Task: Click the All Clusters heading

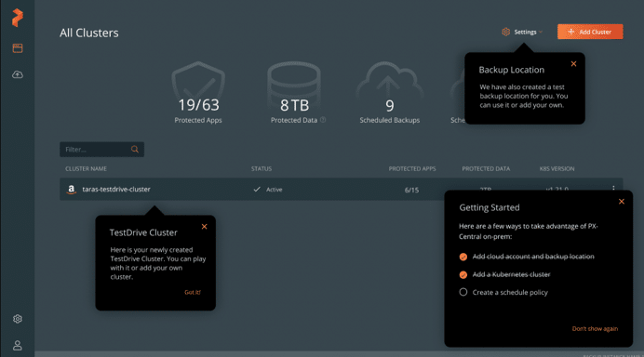Action: (x=89, y=33)
